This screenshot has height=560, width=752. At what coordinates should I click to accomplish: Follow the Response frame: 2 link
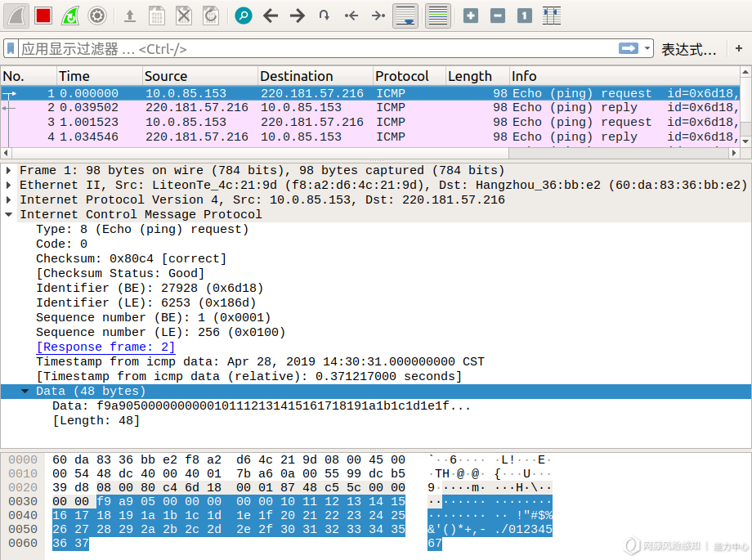(x=105, y=347)
